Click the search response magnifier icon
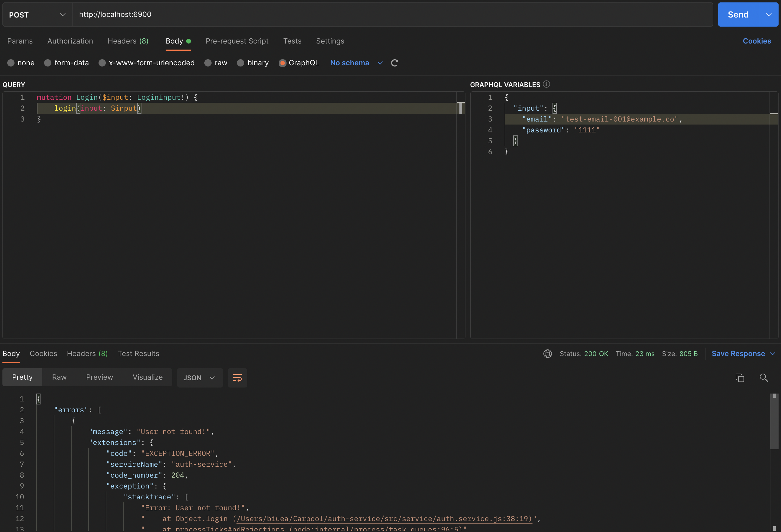The width and height of the screenshot is (781, 532). tap(763, 378)
